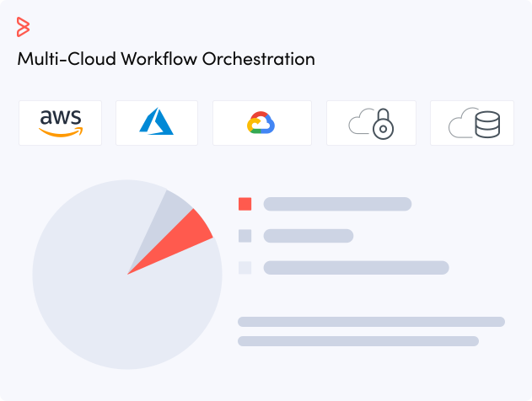Viewport: 532px width, 401px height.
Task: Select the Microsoft Azure logo tile
Action: click(157, 123)
